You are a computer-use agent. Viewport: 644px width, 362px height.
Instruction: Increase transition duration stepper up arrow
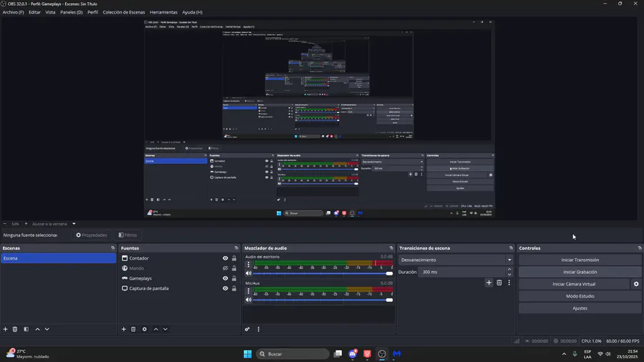(x=509, y=270)
